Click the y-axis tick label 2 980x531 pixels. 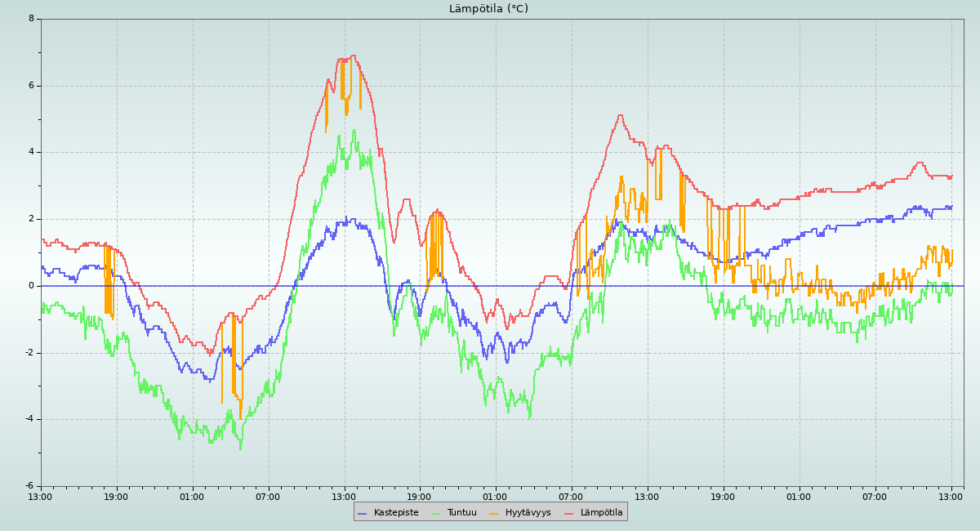tap(31, 219)
